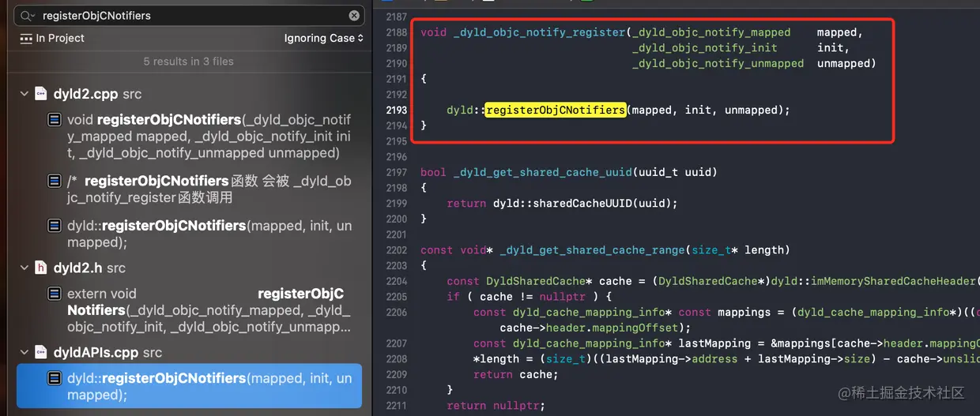This screenshot has width=980, height=416.
Task: Click line number 2202 in the gutter
Action: [397, 250]
